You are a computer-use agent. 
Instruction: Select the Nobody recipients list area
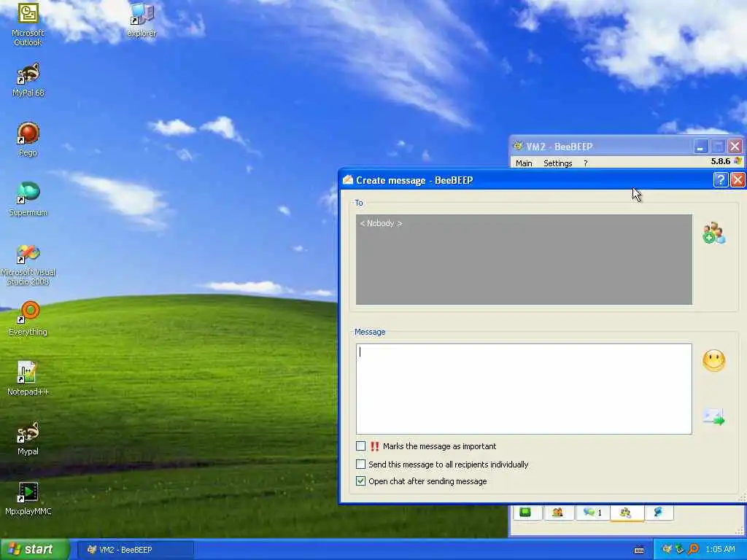point(524,259)
